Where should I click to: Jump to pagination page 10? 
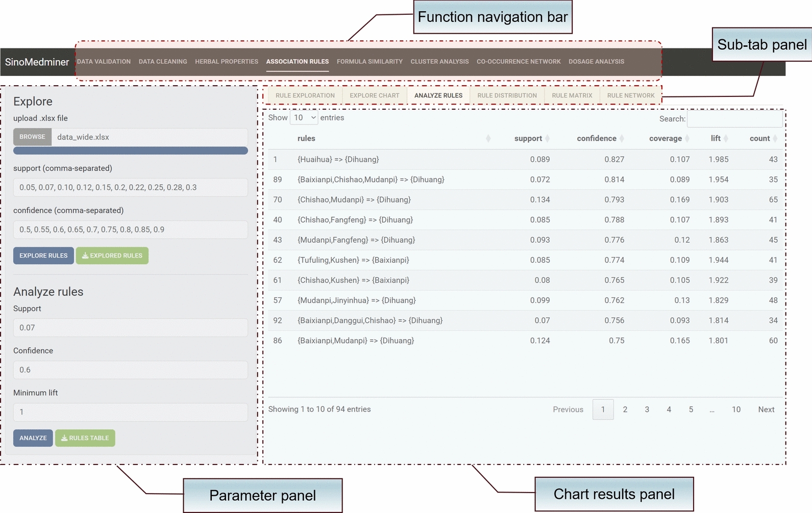click(x=736, y=409)
